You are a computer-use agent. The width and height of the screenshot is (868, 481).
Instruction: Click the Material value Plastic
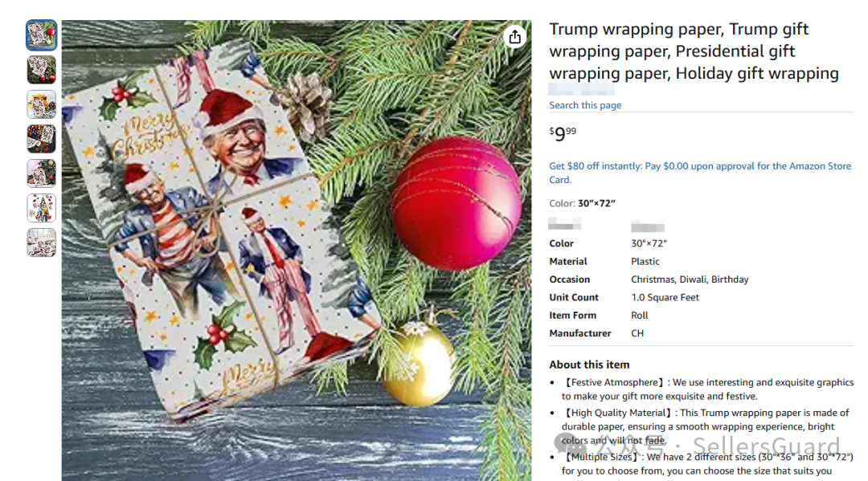pos(645,262)
